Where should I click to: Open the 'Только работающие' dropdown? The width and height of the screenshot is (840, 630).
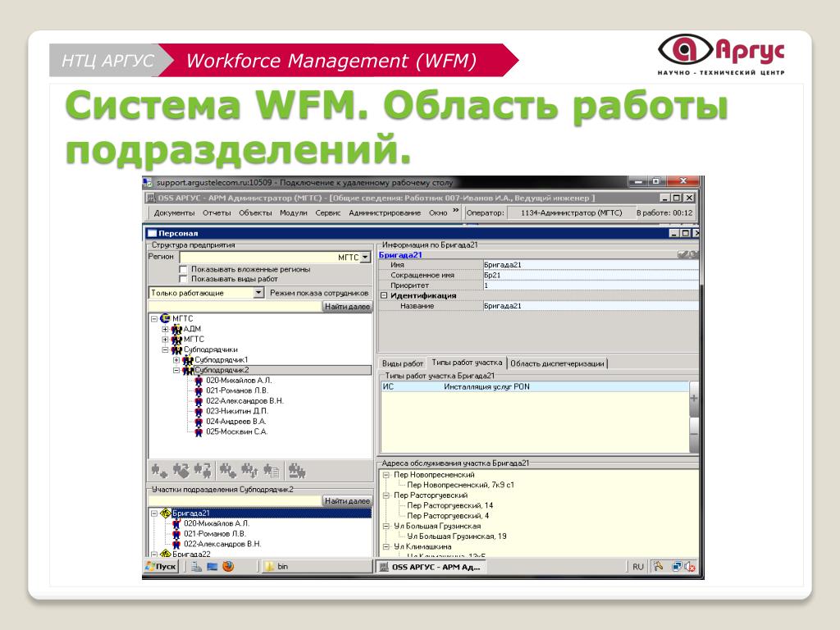[258, 293]
